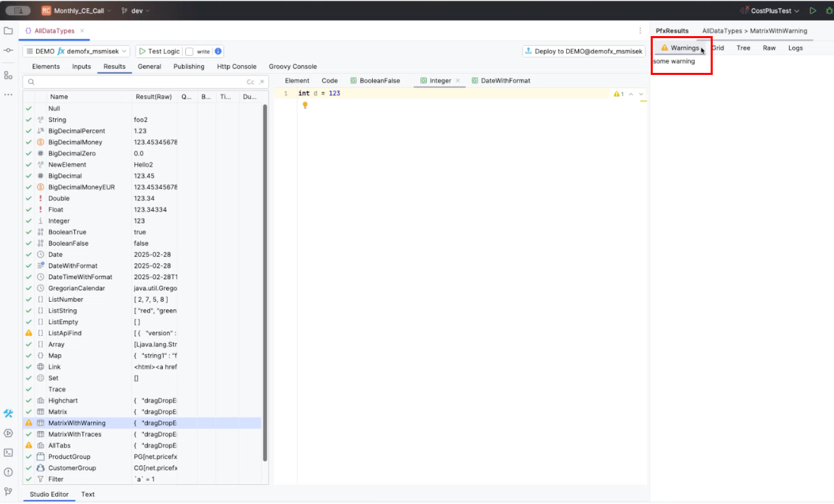
Task: Click the green Run button in title bar
Action: 812,11
